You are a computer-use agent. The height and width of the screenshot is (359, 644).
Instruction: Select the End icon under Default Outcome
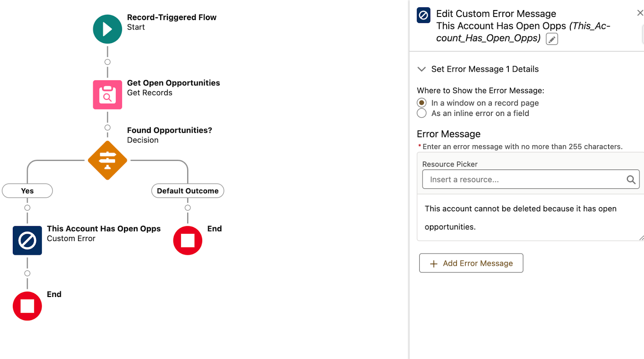point(188,241)
